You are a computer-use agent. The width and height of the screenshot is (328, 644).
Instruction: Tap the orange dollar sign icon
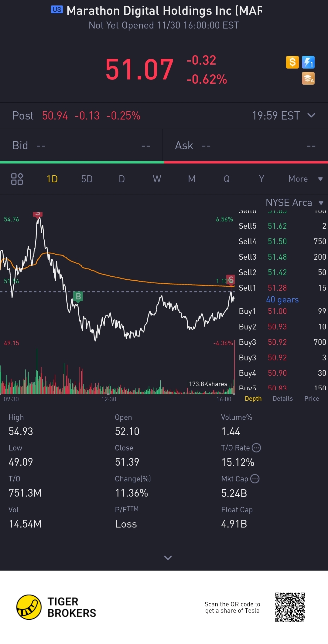click(x=292, y=62)
